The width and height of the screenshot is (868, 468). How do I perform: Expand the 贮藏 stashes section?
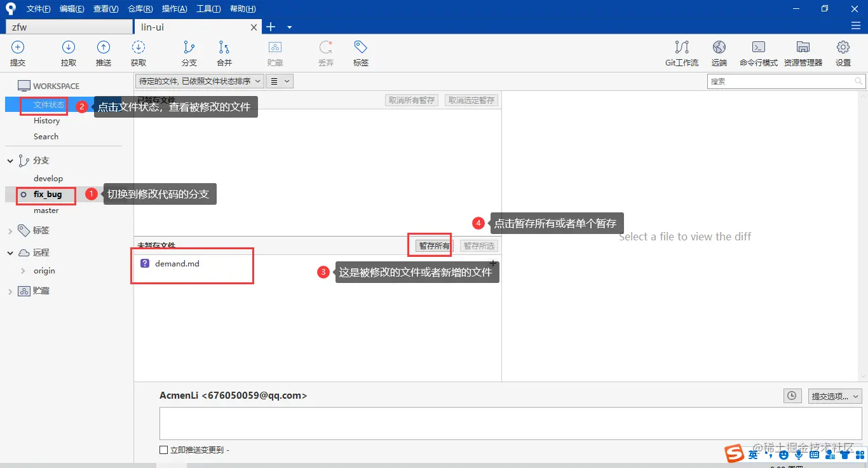click(10, 291)
